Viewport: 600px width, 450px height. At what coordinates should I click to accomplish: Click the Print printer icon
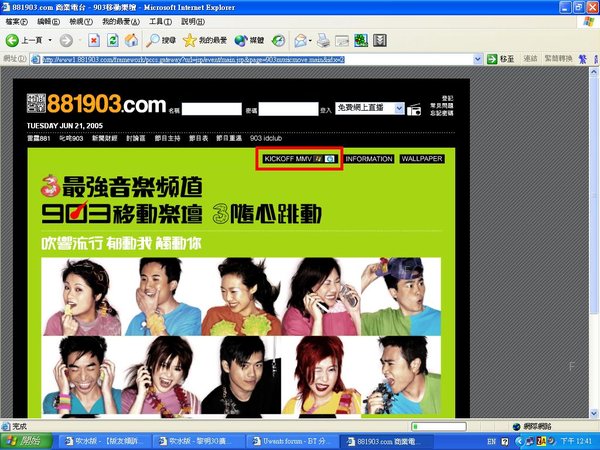tap(323, 40)
